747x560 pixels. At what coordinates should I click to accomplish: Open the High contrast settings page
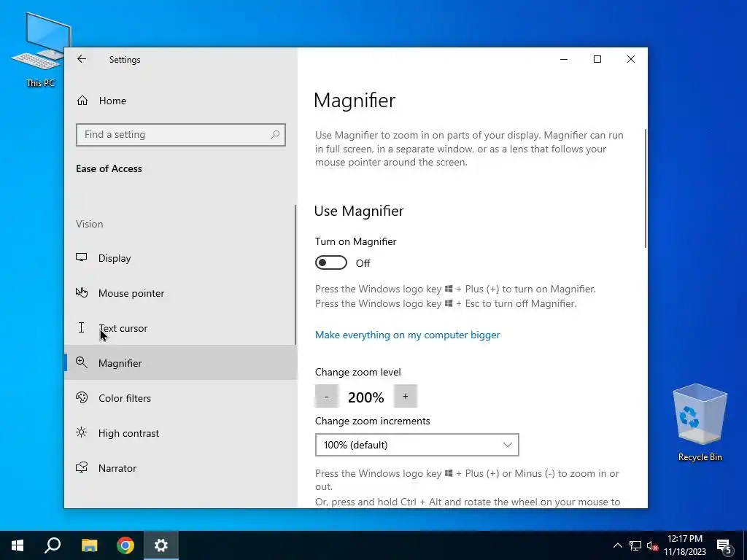coord(179,433)
